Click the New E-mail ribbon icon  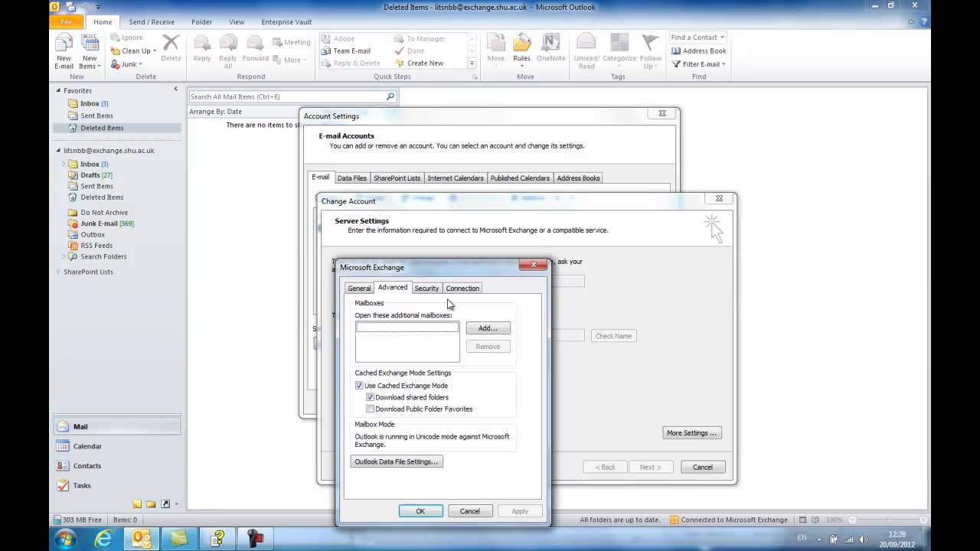pyautogui.click(x=64, y=51)
